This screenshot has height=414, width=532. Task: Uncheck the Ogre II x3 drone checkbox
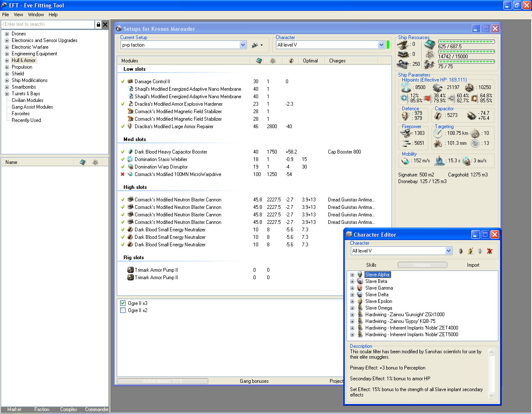point(123,303)
